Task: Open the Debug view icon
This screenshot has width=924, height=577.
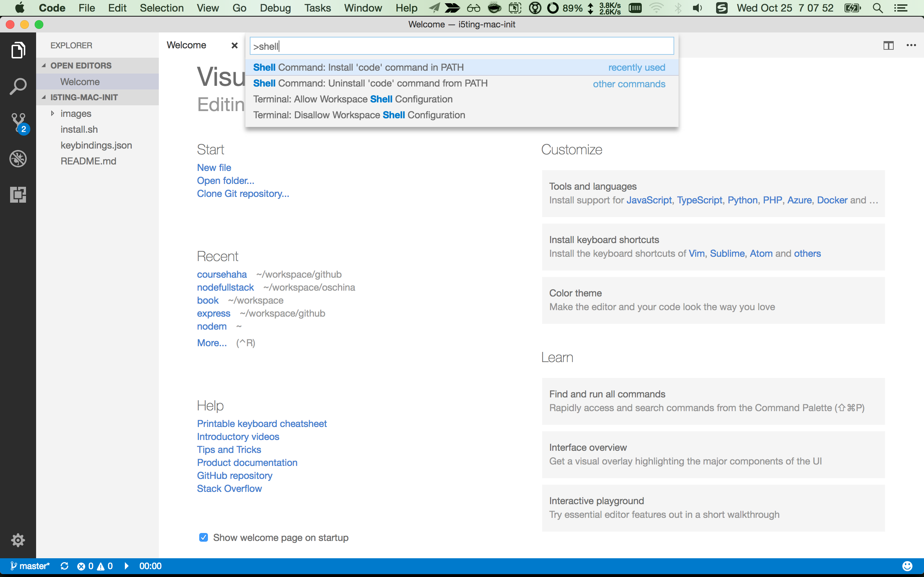Action: pos(18,159)
